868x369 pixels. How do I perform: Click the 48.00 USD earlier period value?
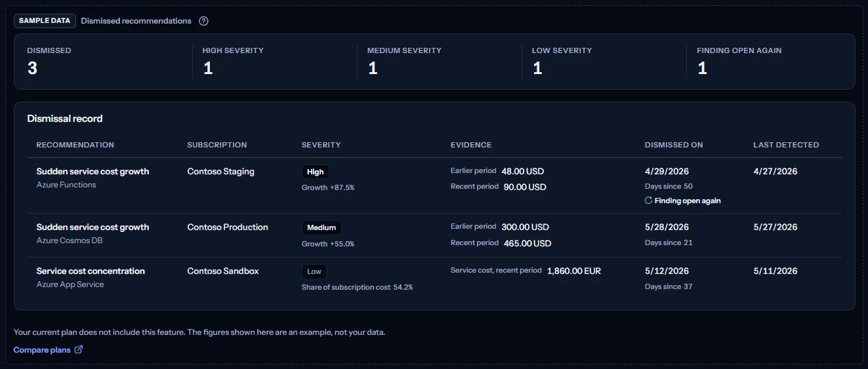coord(523,171)
